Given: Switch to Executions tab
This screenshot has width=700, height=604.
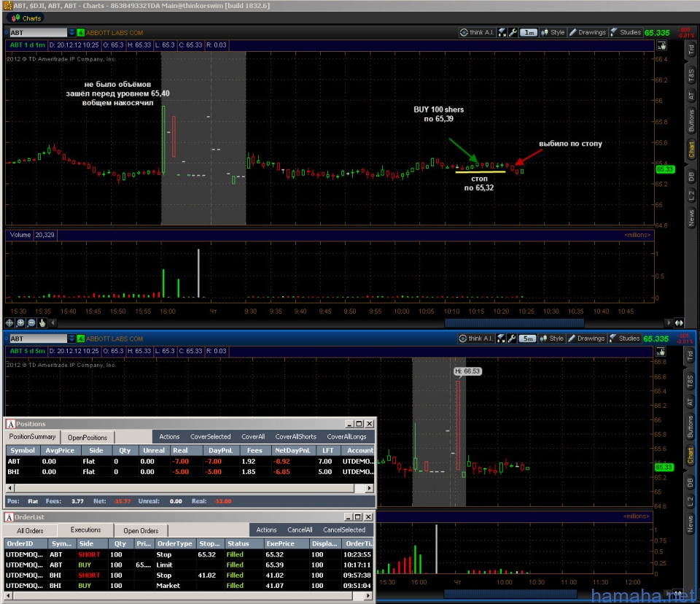Looking at the screenshot, I should click(x=85, y=530).
